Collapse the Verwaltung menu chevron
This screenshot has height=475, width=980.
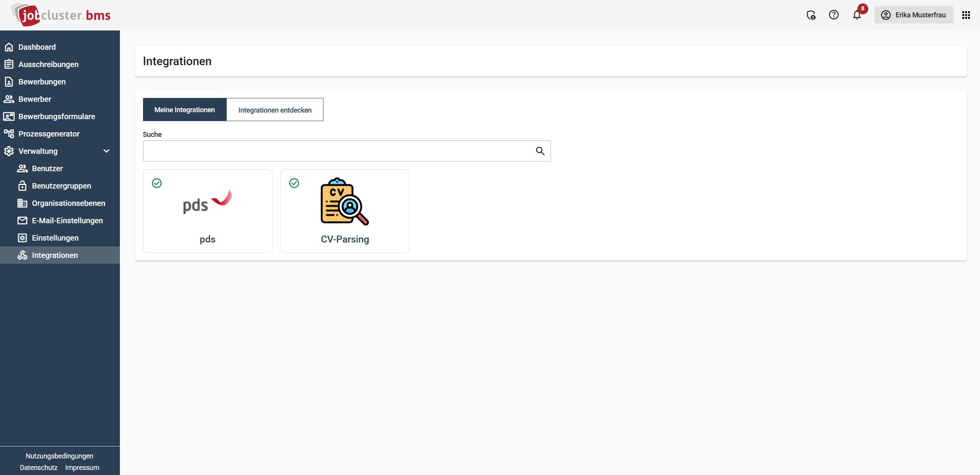pyautogui.click(x=106, y=151)
